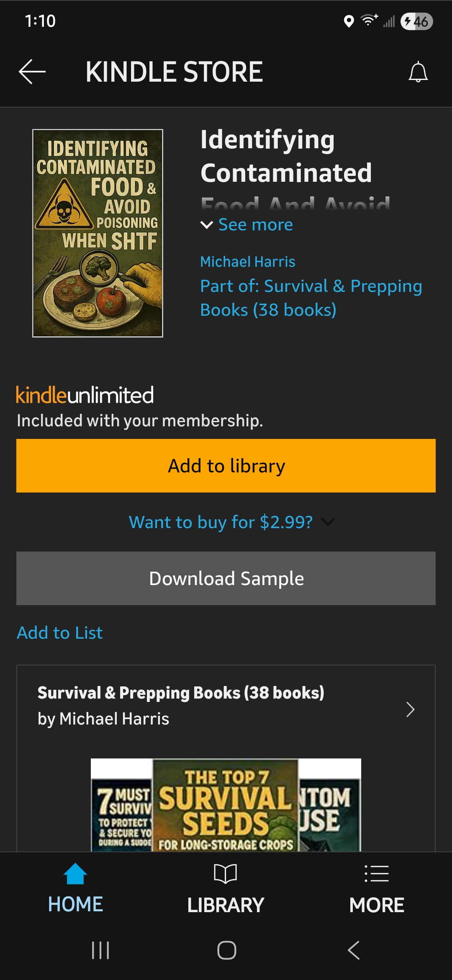Open the Library book icon

226,874
